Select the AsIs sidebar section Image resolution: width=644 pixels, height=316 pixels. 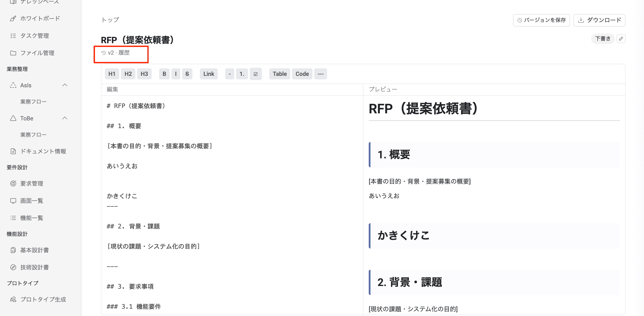pos(26,85)
